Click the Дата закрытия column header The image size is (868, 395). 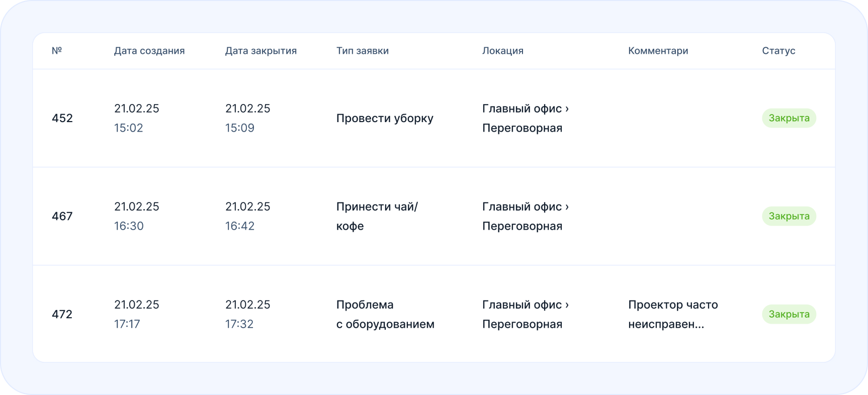tap(261, 51)
